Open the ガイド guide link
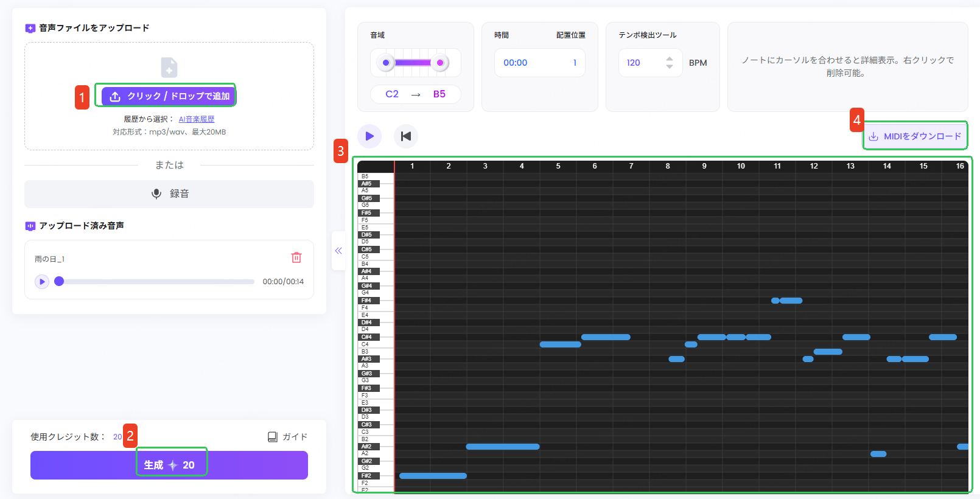Viewport: 980px width, 499px height. coord(288,437)
